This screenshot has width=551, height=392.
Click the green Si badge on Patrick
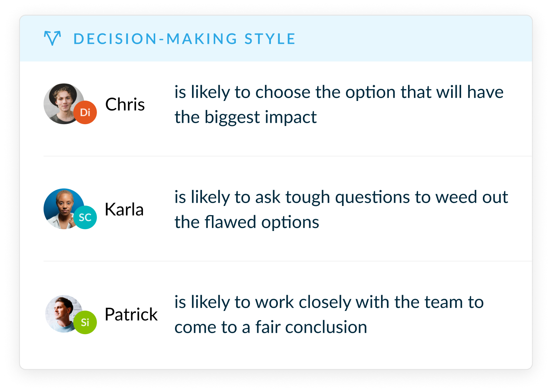[x=85, y=322]
